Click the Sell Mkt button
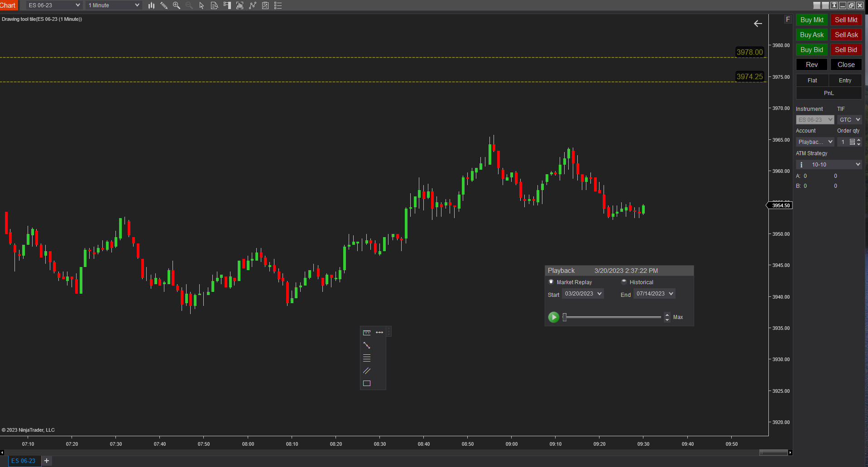This screenshot has width=868, height=467. pos(846,20)
